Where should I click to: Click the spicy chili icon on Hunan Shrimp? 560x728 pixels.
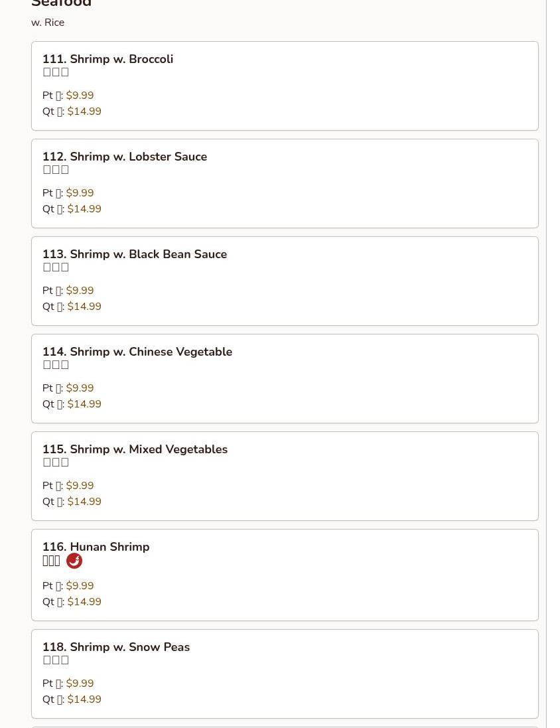(x=74, y=561)
